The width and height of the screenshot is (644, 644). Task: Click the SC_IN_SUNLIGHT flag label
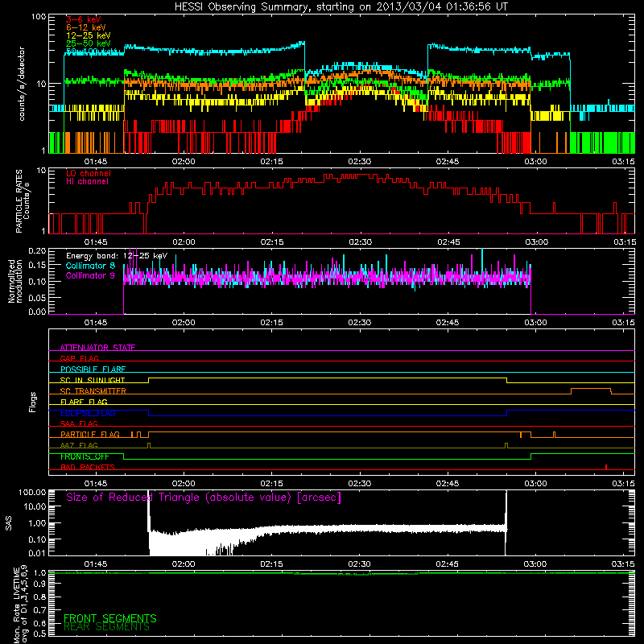tap(93, 380)
